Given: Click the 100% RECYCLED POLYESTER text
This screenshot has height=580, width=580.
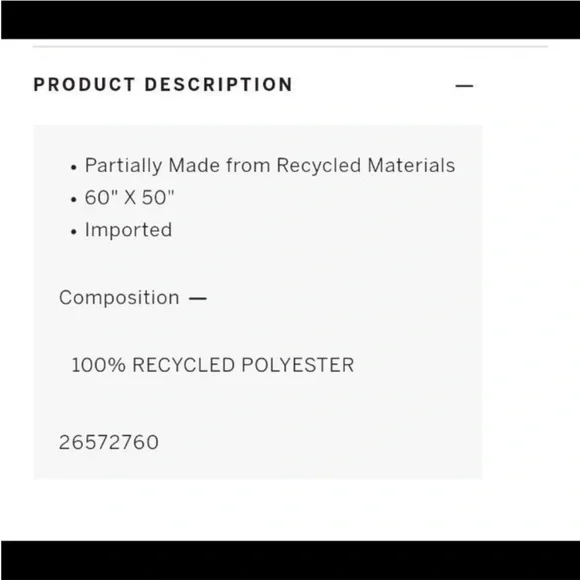Looking at the screenshot, I should point(213,365).
